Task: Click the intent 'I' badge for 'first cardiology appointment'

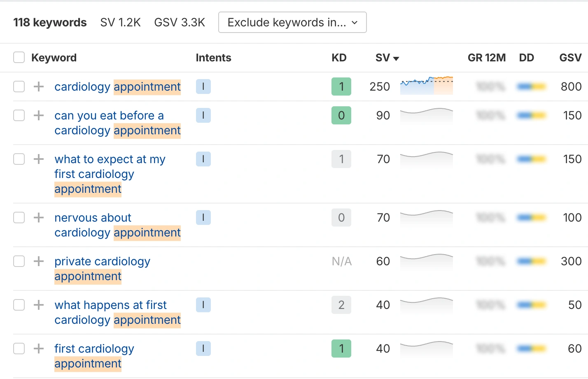Action: [203, 349]
